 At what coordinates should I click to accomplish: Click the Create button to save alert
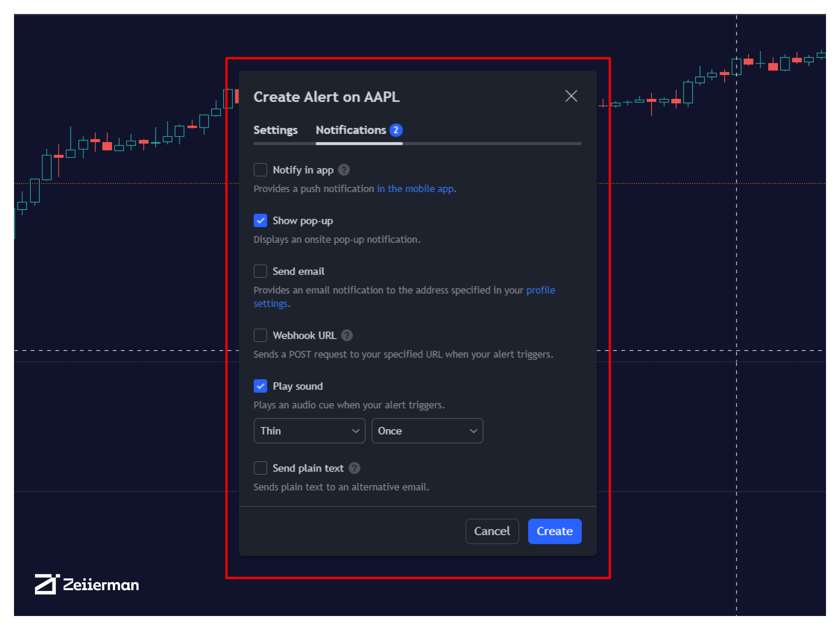553,531
